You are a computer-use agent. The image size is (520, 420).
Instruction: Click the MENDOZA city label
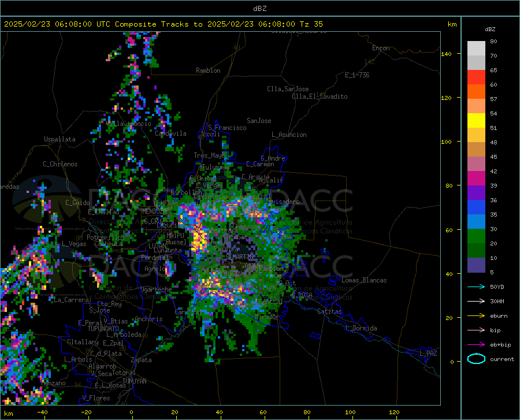[154, 211]
